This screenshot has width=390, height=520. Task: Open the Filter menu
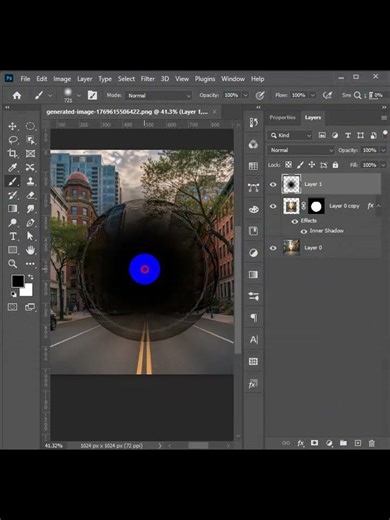click(x=147, y=79)
